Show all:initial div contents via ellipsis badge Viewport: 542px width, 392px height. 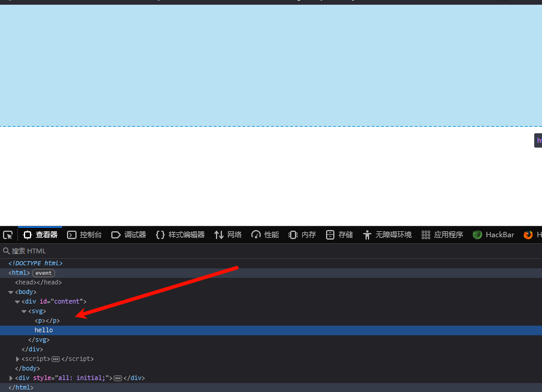(x=118, y=378)
